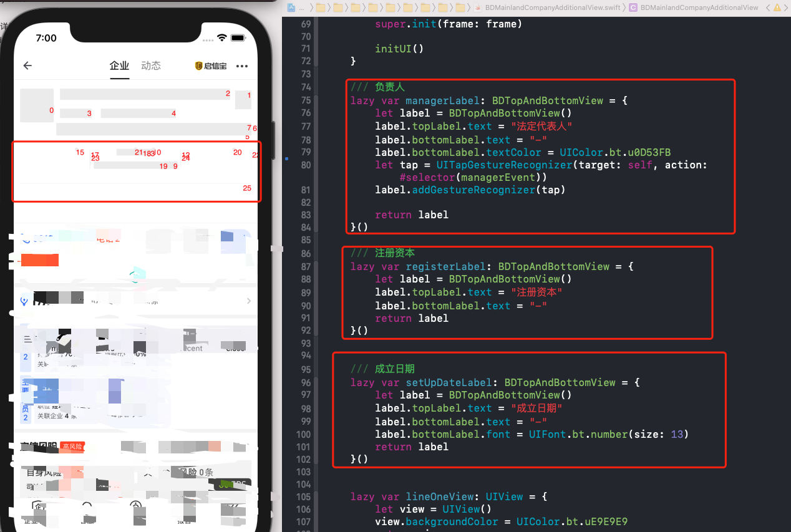Click the 'initUI()' call on line 71
The height and width of the screenshot is (532, 791).
(x=399, y=49)
